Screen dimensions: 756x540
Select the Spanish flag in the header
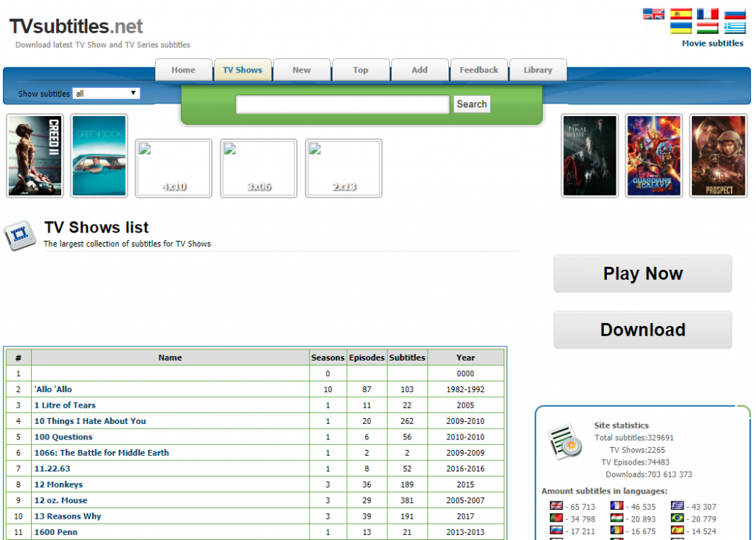click(x=681, y=13)
